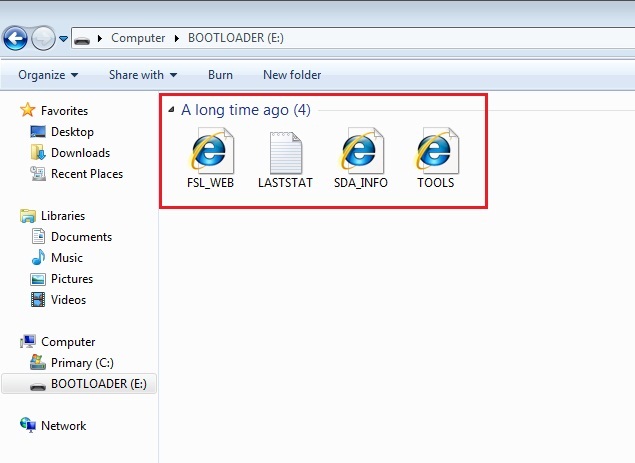Screen dimensions: 635x463
Task: Click the Downloads folder icon
Action: coord(38,152)
